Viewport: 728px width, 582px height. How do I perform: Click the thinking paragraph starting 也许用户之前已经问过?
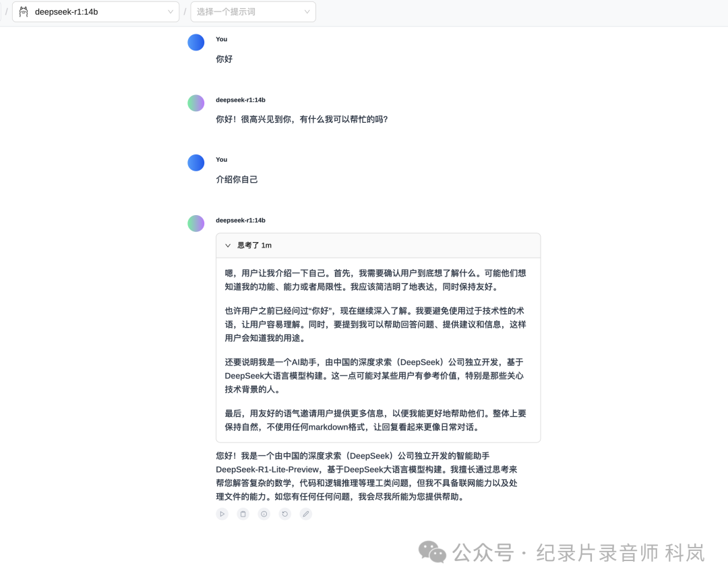coord(375,324)
